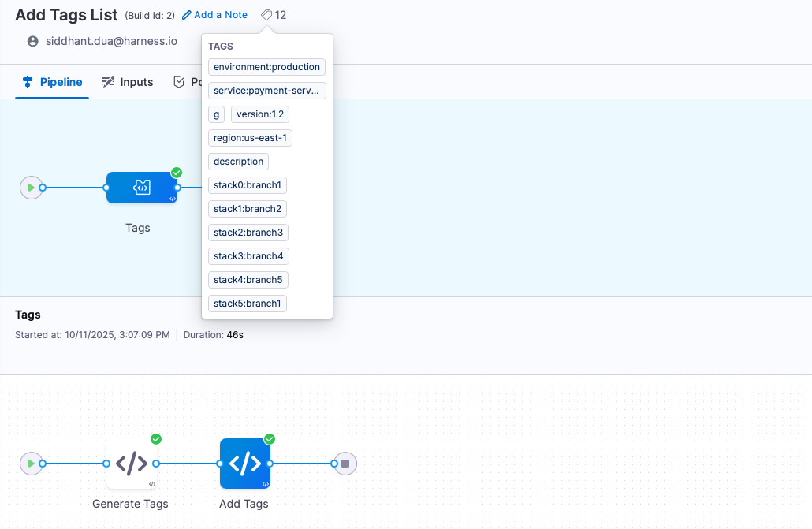Image resolution: width=812 pixels, height=529 pixels.
Task: Click the Tags stage node icon
Action: [x=142, y=188]
